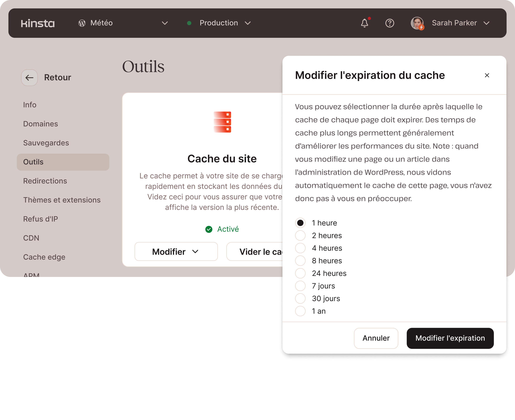Screen dimensions: 515x420
Task: Open the notifications bell
Action: click(364, 23)
